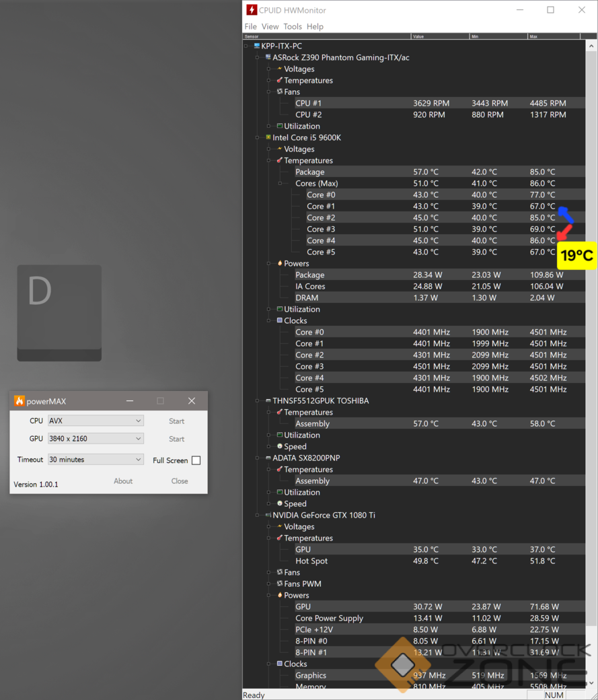
Task: Click the TOSHIBA Temperatures thermometer icon
Action: click(x=280, y=412)
